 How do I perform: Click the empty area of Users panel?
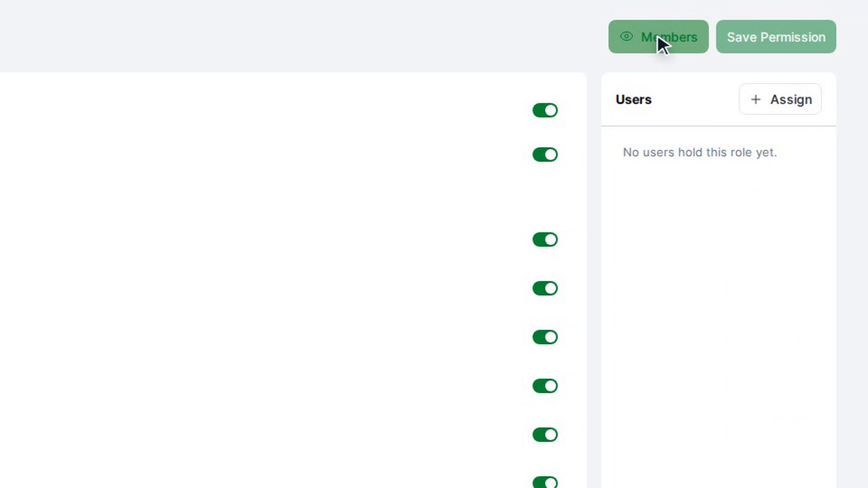pyautogui.click(x=719, y=316)
